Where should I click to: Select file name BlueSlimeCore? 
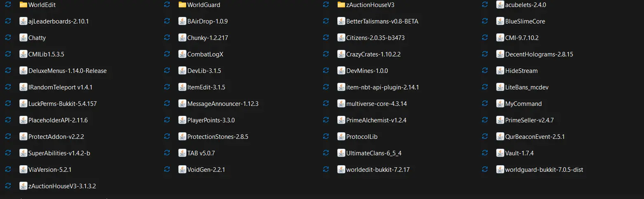[525, 21]
